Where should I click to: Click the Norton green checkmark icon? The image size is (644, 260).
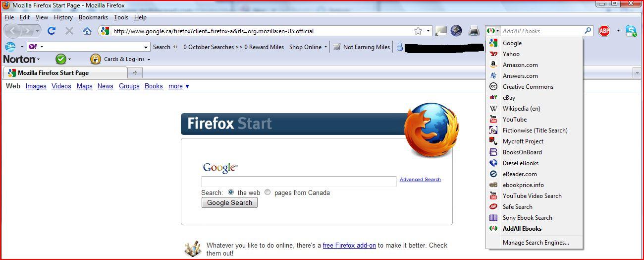(x=61, y=59)
